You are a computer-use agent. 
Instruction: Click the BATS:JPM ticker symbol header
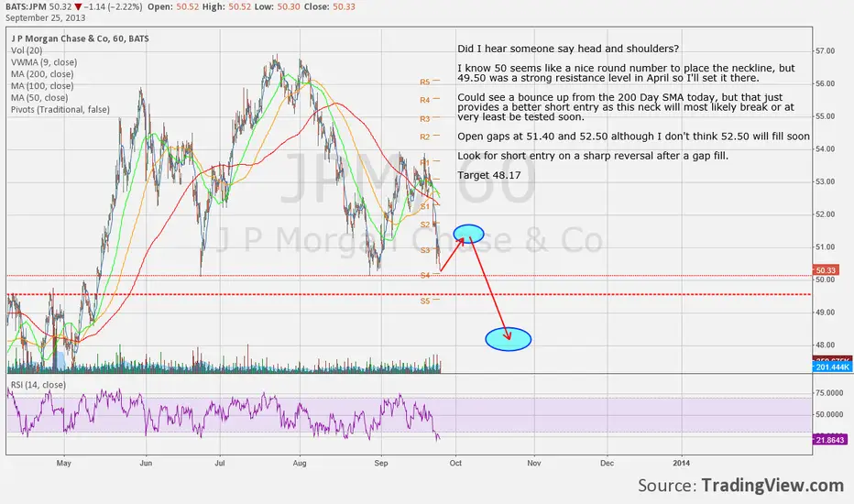coord(26,6)
